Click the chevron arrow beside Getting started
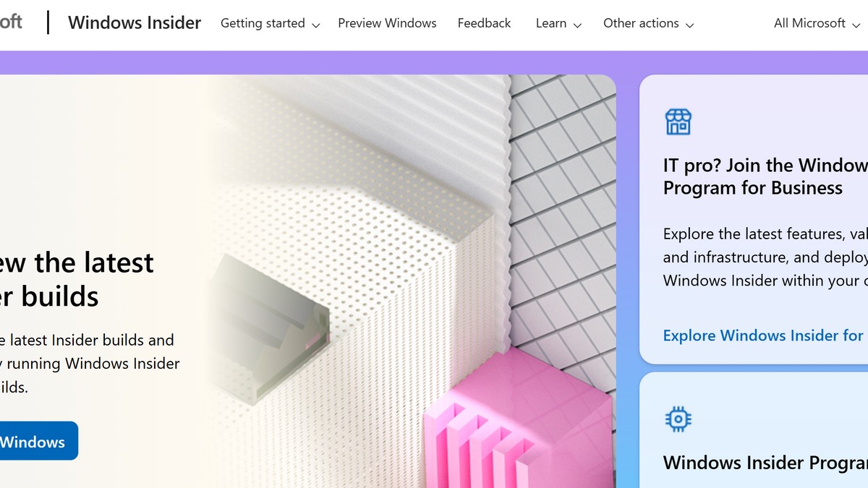 (x=315, y=25)
